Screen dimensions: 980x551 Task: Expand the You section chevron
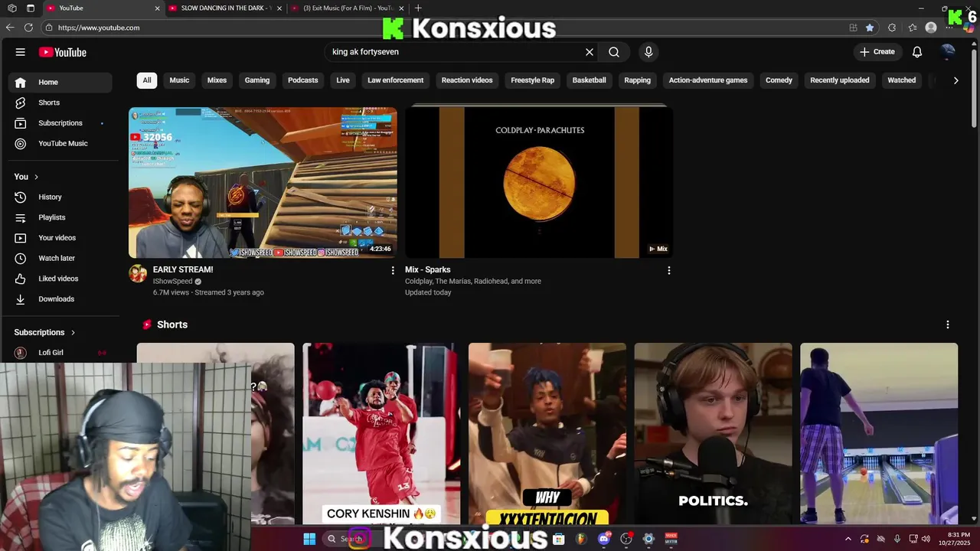(36, 177)
